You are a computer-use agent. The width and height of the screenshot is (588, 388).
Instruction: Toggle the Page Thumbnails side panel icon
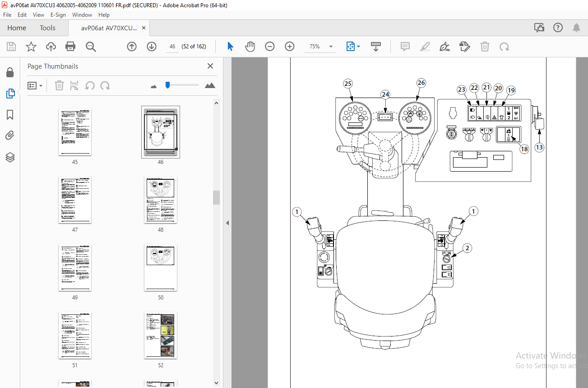click(x=10, y=93)
